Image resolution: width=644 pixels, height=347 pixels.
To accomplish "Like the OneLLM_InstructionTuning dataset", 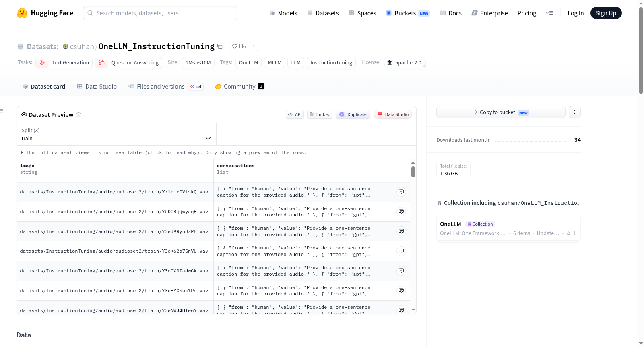I will point(239,46).
